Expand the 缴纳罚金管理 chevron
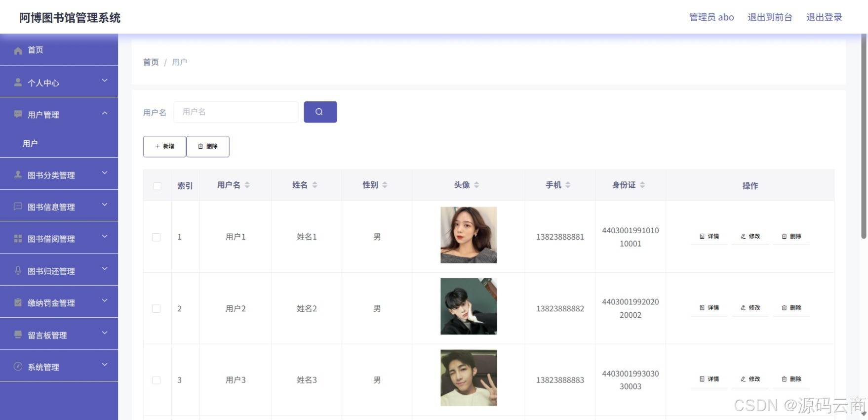 click(x=105, y=300)
